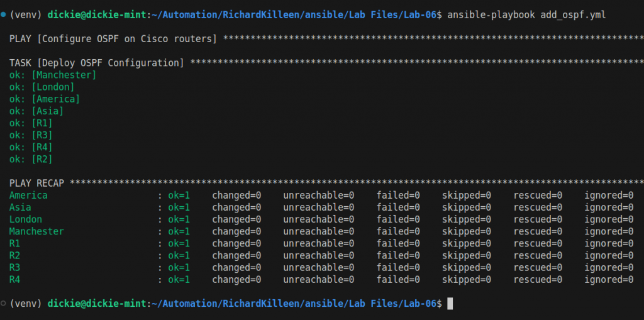Click the terminal cursor block at the final prompt

[449, 304]
